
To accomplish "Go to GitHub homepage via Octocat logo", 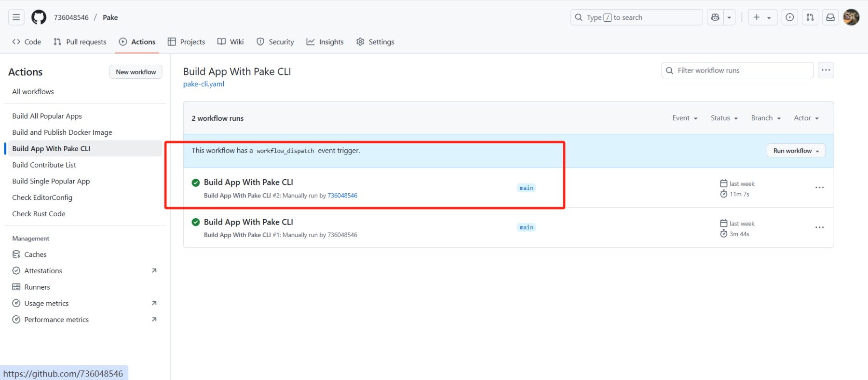I will click(39, 17).
